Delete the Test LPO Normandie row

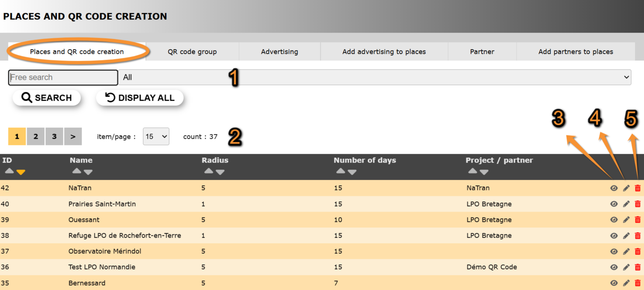point(637,267)
